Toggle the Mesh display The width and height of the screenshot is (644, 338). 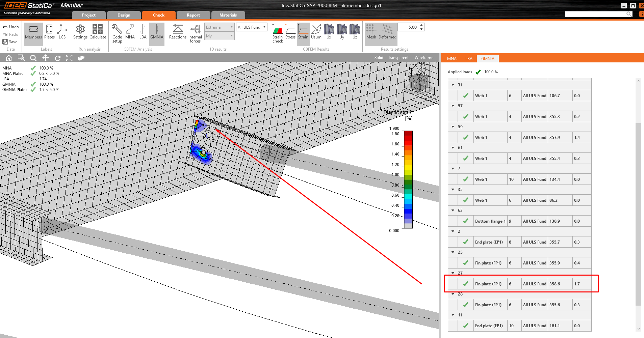point(371,32)
